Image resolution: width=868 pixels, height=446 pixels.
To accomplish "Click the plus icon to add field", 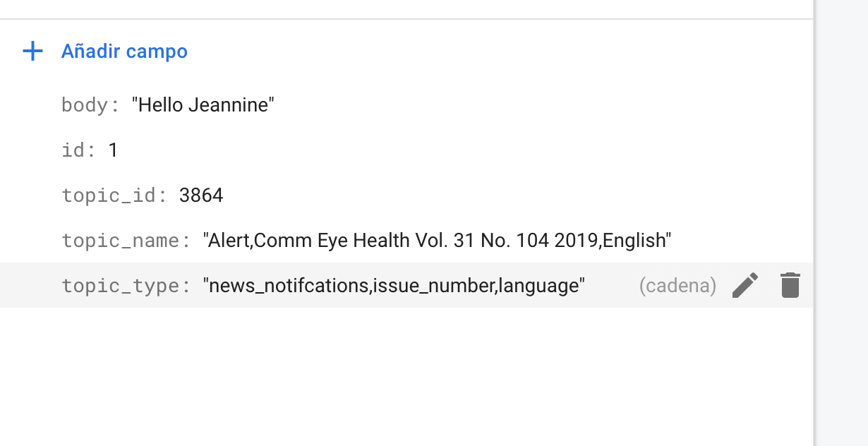I will pos(33,52).
